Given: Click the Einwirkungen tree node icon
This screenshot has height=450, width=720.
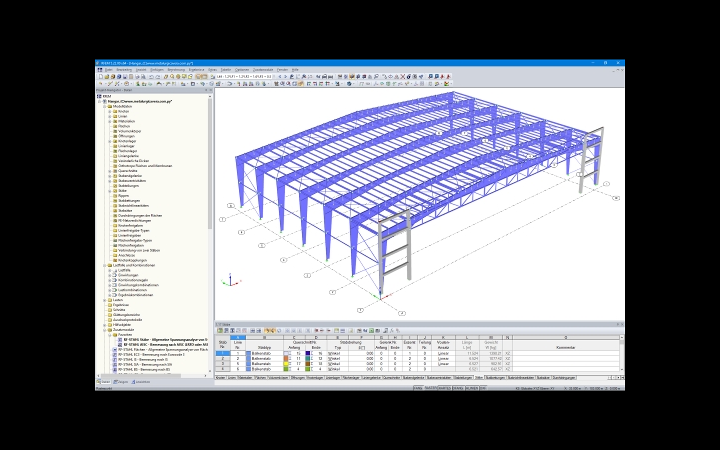Looking at the screenshot, I should click(115, 275).
